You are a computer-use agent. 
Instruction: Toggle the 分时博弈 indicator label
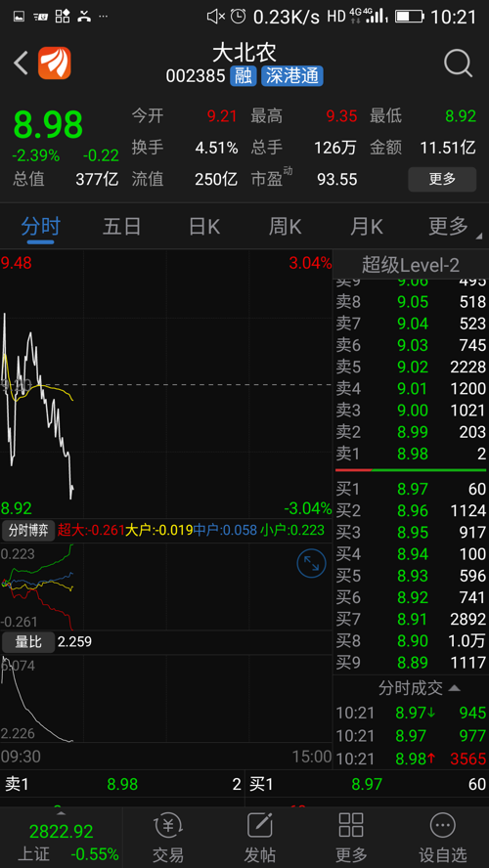(28, 531)
